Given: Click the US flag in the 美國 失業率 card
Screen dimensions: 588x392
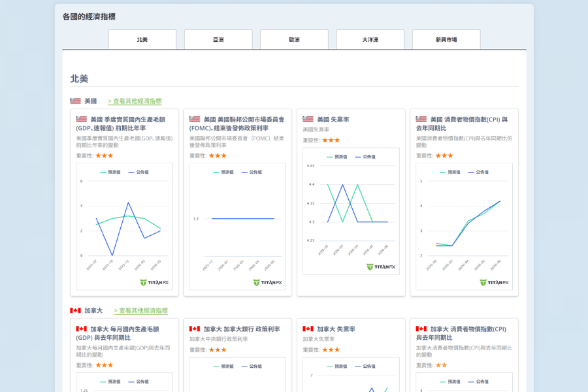Looking at the screenshot, I should (308, 120).
